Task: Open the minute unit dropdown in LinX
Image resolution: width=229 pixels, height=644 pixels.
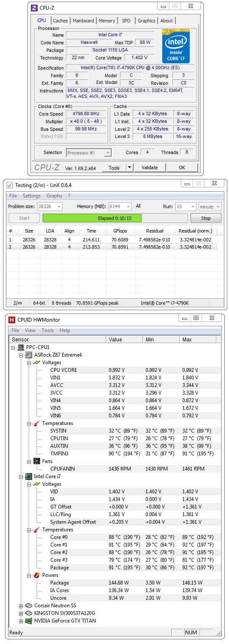Action: pos(218,206)
